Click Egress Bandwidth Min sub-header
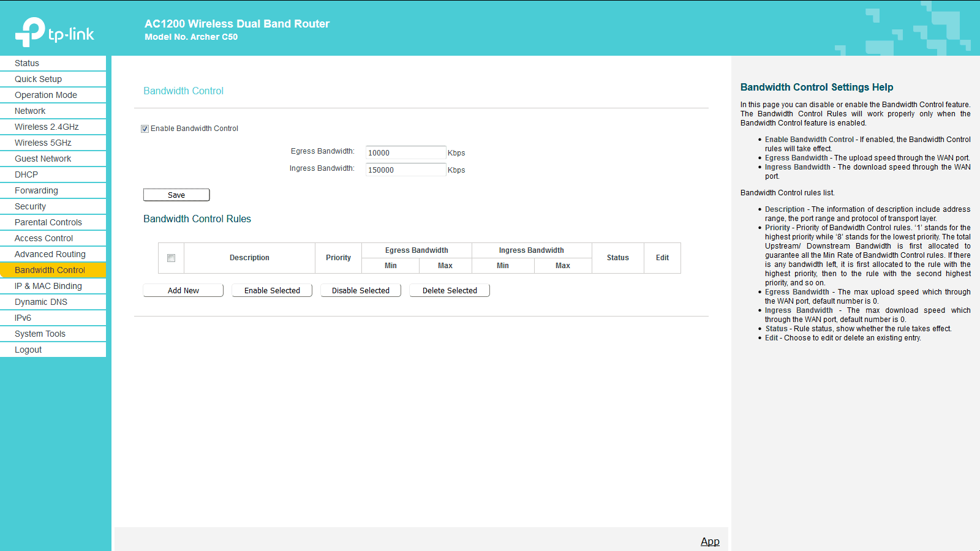The height and width of the screenshot is (551, 980). pyautogui.click(x=391, y=266)
